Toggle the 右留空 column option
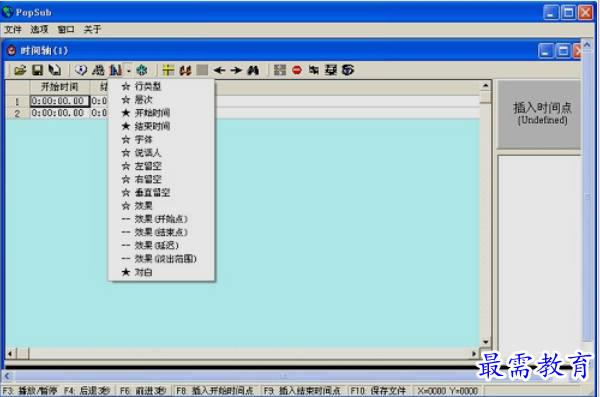The width and height of the screenshot is (600, 397). [161, 179]
